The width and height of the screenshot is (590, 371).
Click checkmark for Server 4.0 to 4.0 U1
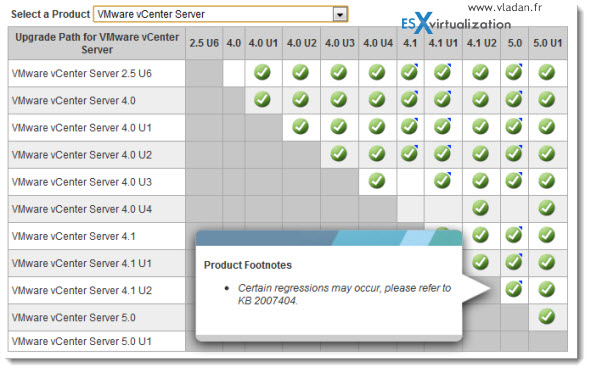click(262, 99)
